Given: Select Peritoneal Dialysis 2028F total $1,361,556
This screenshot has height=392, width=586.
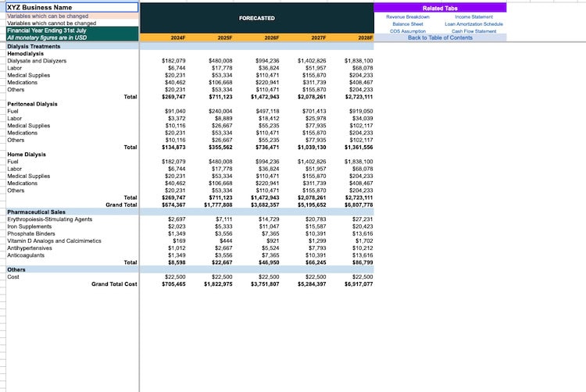Looking at the screenshot, I should [359, 147].
